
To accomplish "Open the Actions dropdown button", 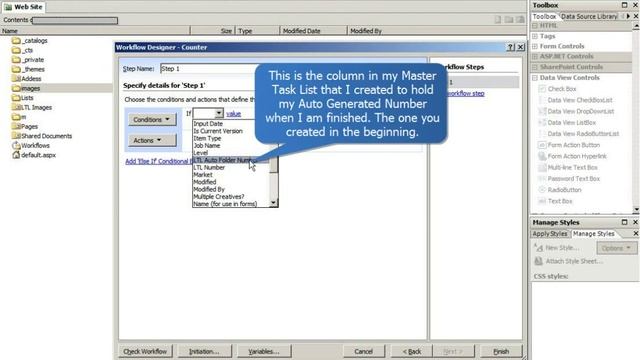I will 152,140.
